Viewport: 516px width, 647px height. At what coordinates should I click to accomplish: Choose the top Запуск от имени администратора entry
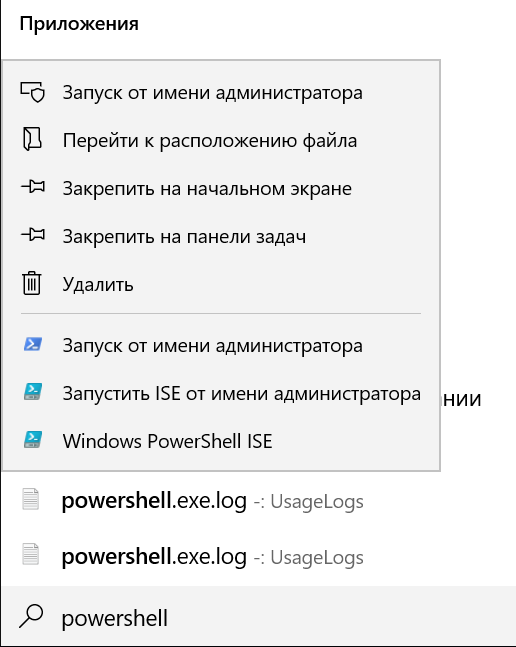click(221, 92)
